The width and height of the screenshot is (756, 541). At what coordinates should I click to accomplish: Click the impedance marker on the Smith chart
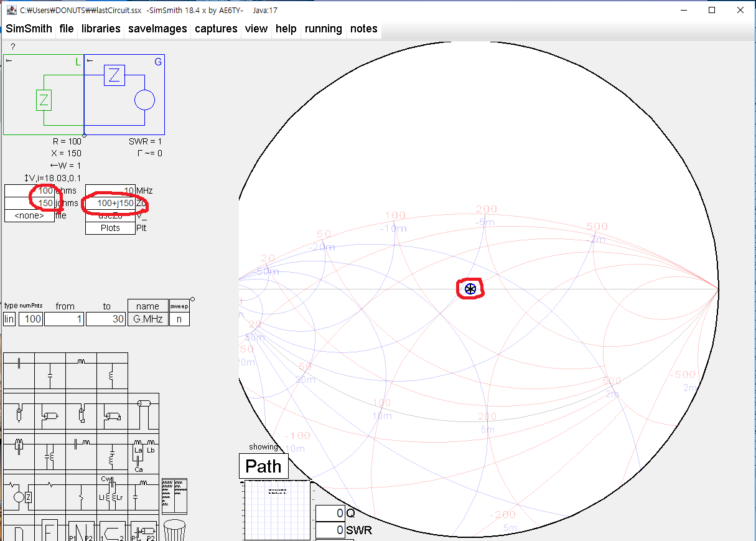tap(470, 288)
